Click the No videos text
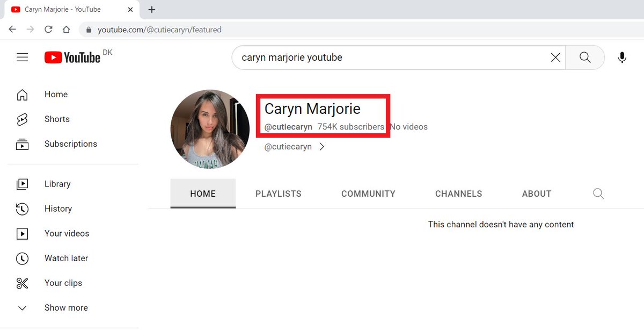The image size is (644, 330). pyautogui.click(x=408, y=127)
